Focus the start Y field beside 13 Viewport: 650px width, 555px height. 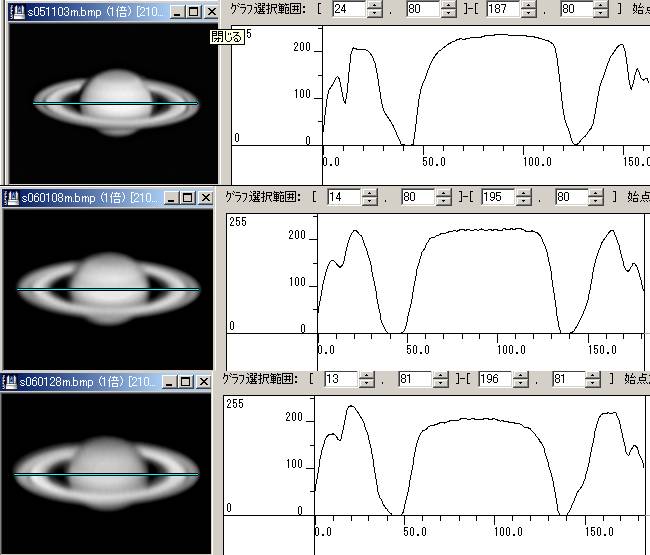click(415, 379)
